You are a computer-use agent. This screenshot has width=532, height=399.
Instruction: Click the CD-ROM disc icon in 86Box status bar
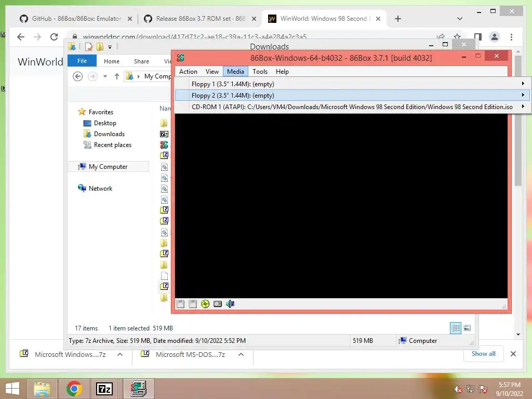205,303
